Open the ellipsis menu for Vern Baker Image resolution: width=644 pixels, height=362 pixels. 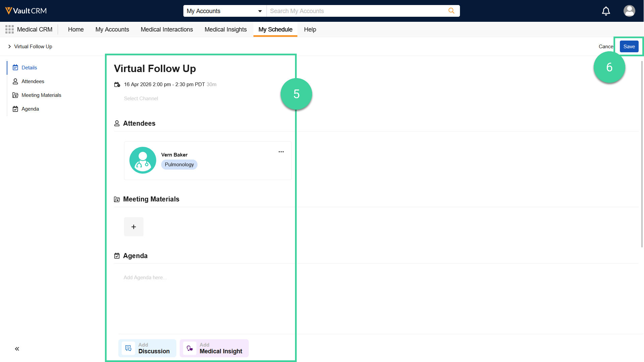281,152
